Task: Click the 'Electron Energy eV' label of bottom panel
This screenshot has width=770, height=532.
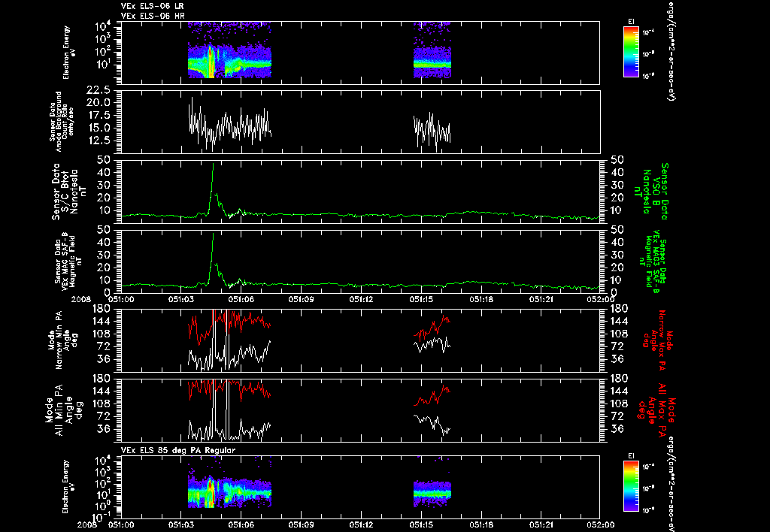Action: [x=69, y=486]
